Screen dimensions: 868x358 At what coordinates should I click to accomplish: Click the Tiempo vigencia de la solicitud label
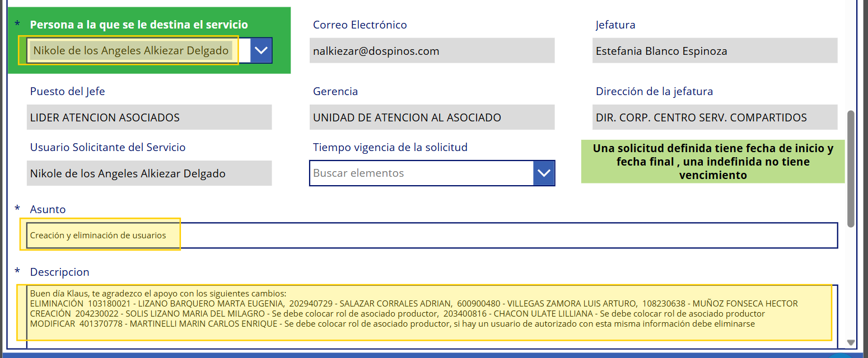point(390,147)
